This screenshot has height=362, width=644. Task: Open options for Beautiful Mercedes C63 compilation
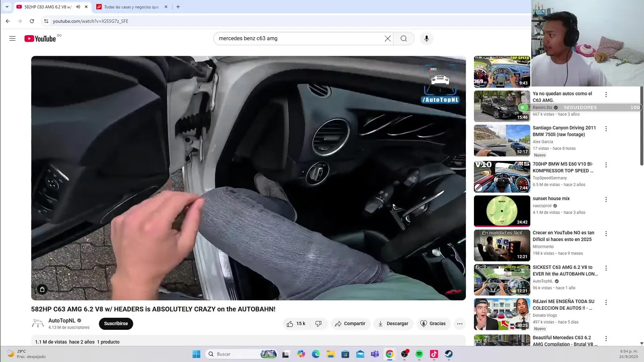[x=606, y=339]
